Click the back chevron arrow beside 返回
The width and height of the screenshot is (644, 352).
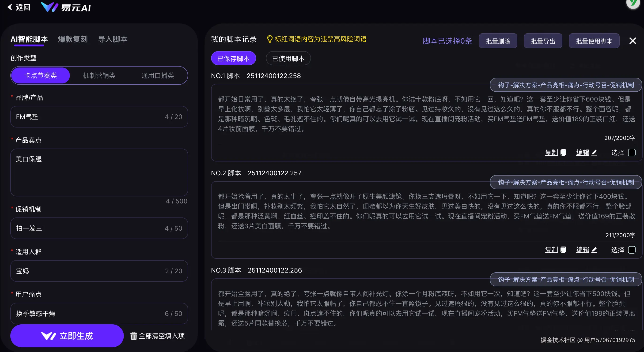coord(10,7)
